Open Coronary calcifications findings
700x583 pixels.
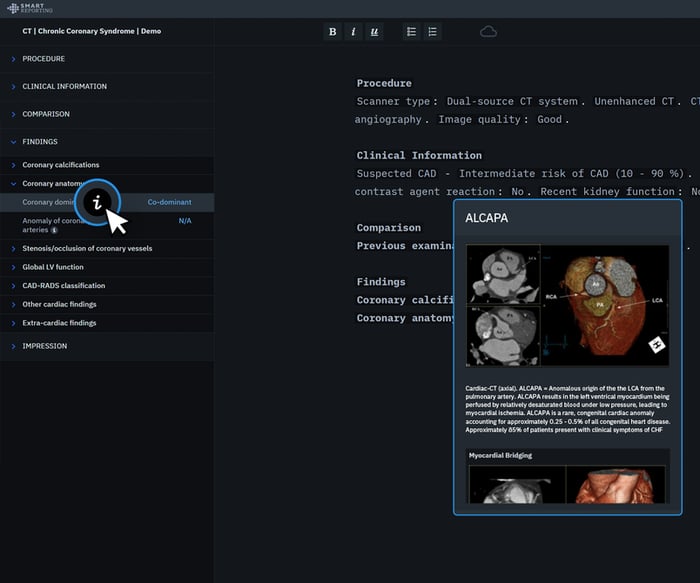click(60, 165)
